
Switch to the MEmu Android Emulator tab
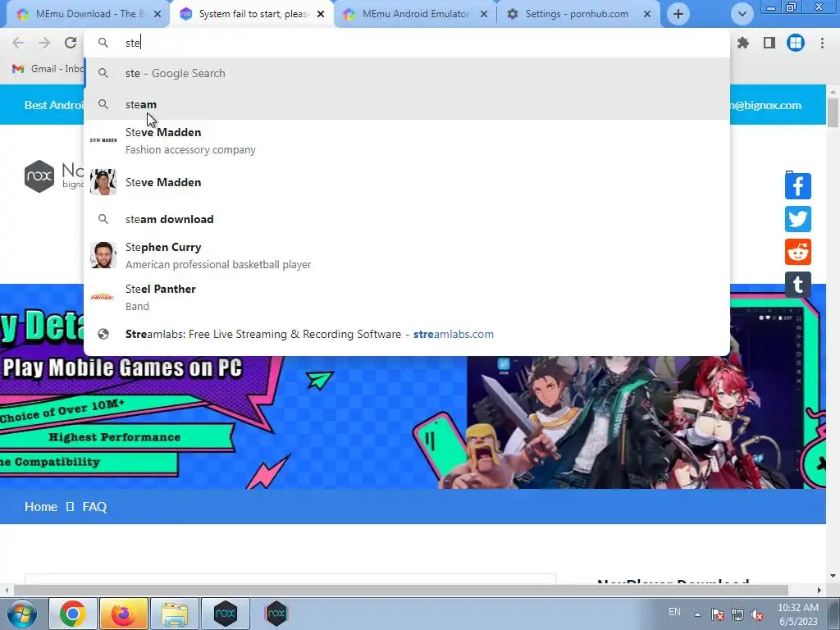tap(415, 14)
